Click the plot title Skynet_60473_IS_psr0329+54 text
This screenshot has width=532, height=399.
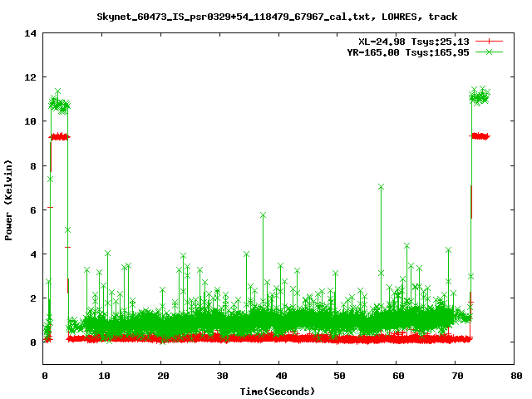click(x=277, y=17)
